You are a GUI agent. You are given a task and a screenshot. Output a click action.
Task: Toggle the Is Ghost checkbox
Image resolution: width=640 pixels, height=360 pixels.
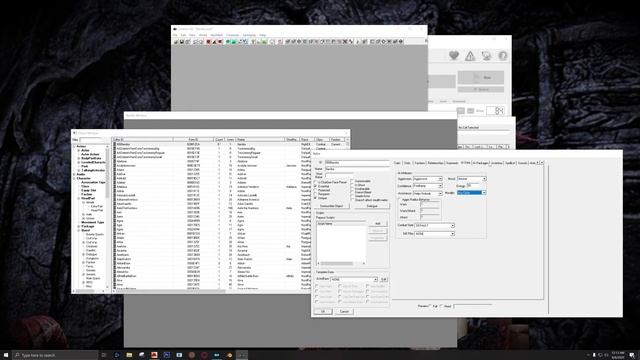pos(352,185)
